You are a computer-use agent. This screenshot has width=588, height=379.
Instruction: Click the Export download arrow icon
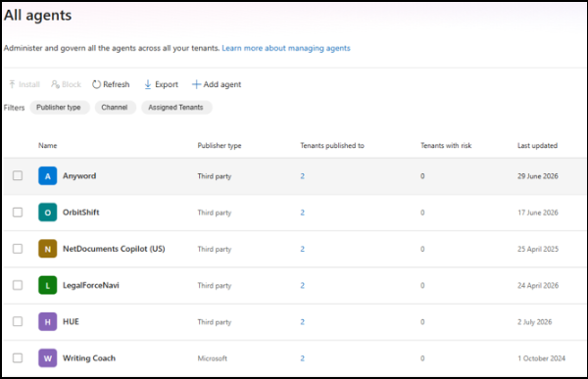click(148, 84)
